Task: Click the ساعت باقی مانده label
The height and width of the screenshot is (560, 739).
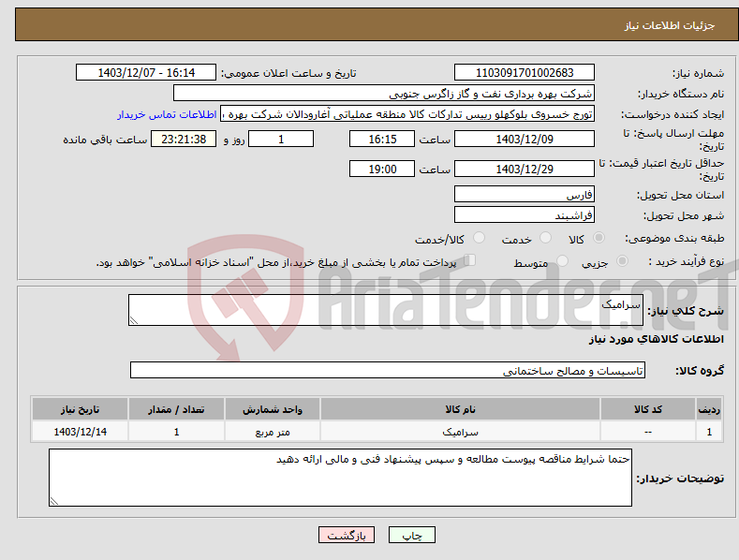Action: pyautogui.click(x=105, y=140)
